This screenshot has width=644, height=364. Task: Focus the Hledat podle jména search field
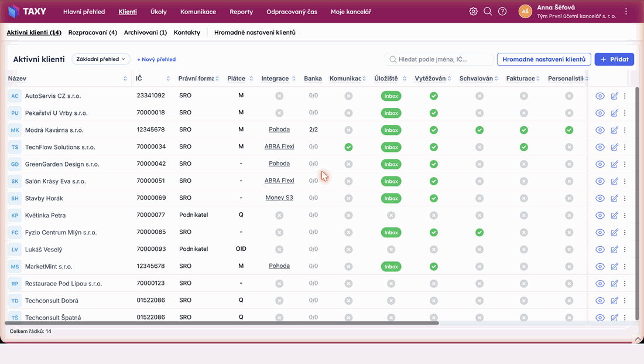tap(439, 59)
